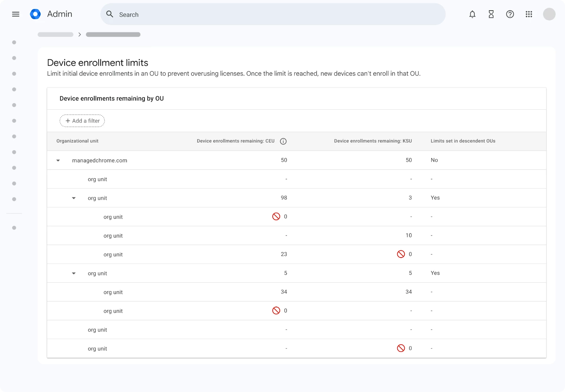Collapse the managedchrome.com root unit
Screen dimensions: 565x392
[58, 161]
